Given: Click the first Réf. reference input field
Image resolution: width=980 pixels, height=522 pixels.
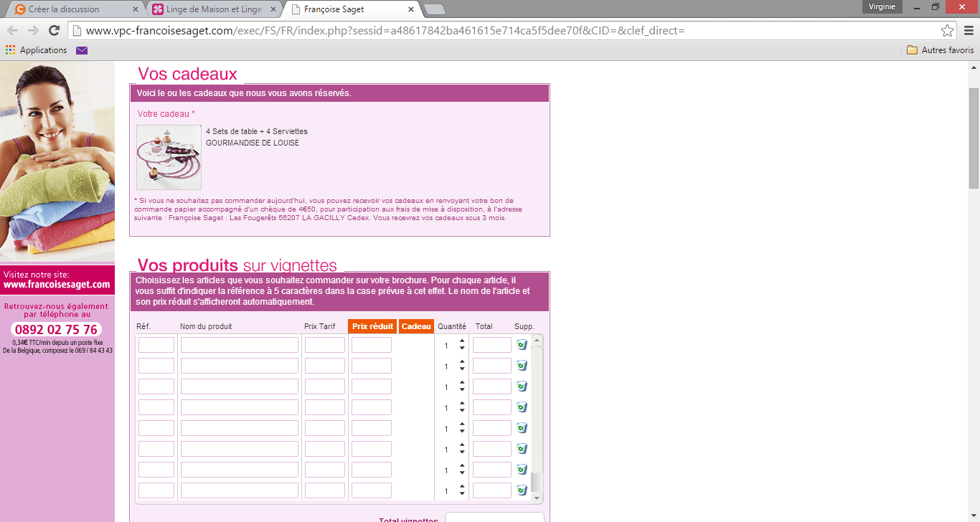Looking at the screenshot, I should (x=156, y=345).
